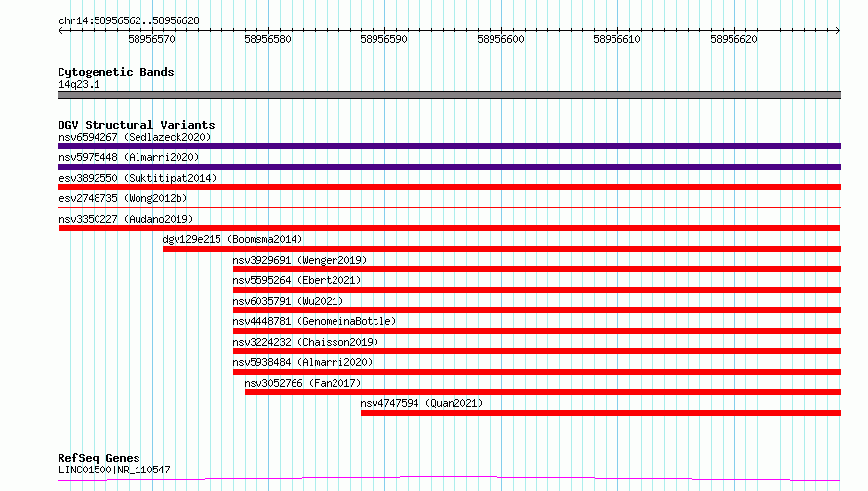Image resolution: width=868 pixels, height=491 pixels.
Task: Select variant label esv2748735 (Wong2012b)
Action: (123, 198)
